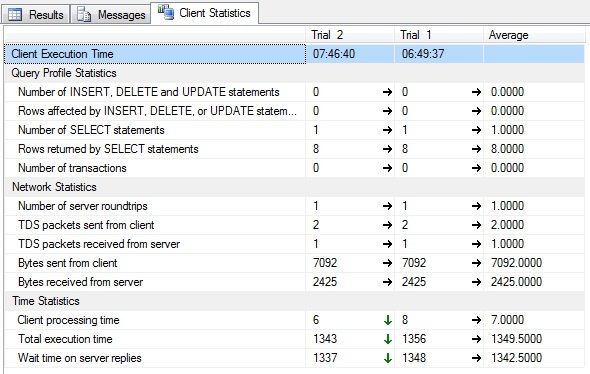Select Wait time on server replies label

[x=80, y=358]
